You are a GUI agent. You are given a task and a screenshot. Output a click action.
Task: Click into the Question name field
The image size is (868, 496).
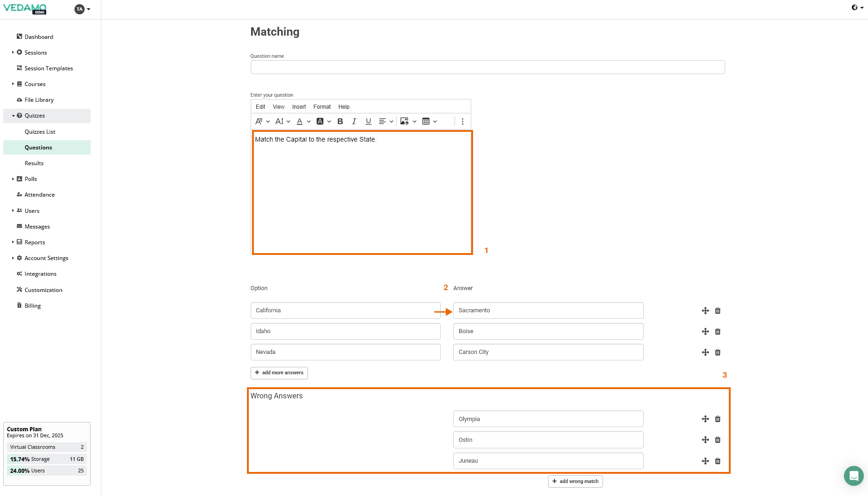click(487, 67)
